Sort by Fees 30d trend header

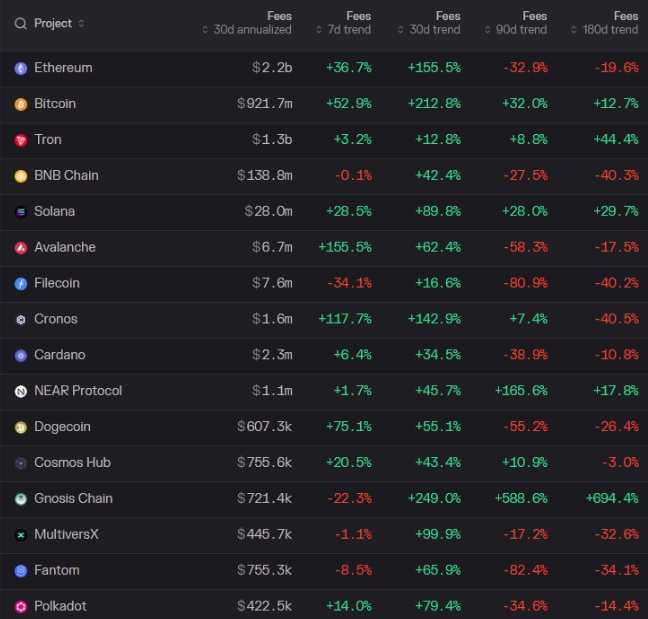tap(429, 23)
